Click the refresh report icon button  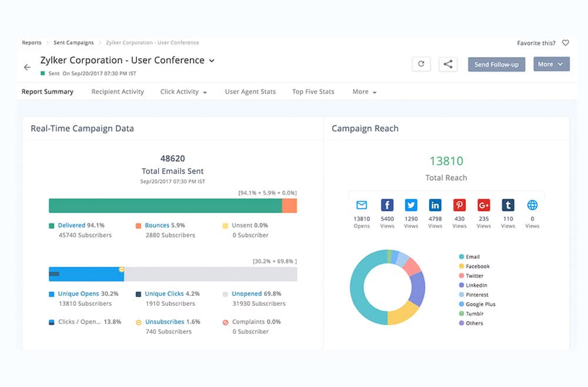(421, 64)
